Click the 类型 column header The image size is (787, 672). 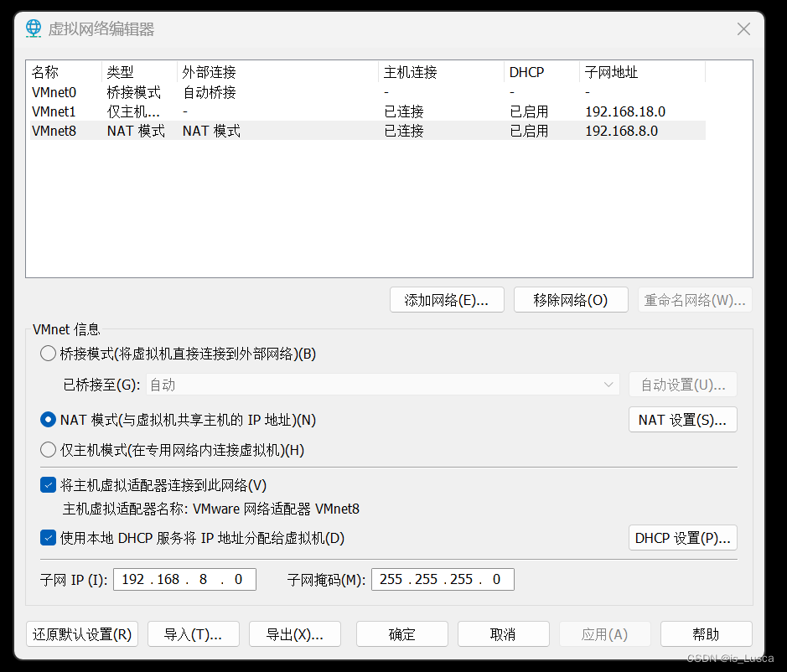(139, 72)
